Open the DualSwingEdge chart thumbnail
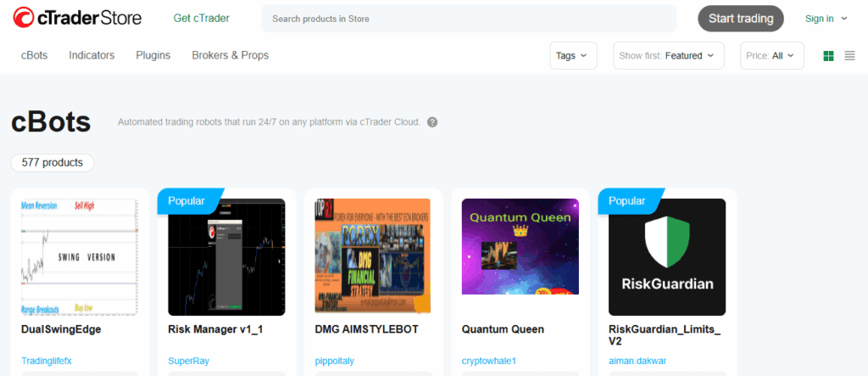Image resolution: width=868 pixels, height=376 pixels. (79, 257)
